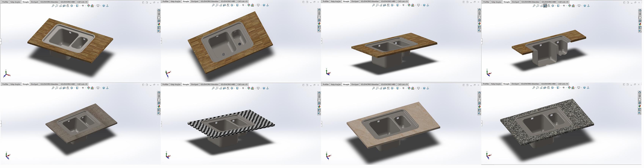Image resolution: width=644 pixels, height=168 pixels.
Task: Open SOLIDWORKS MBD tab in granite panel
Action: point(548,84)
